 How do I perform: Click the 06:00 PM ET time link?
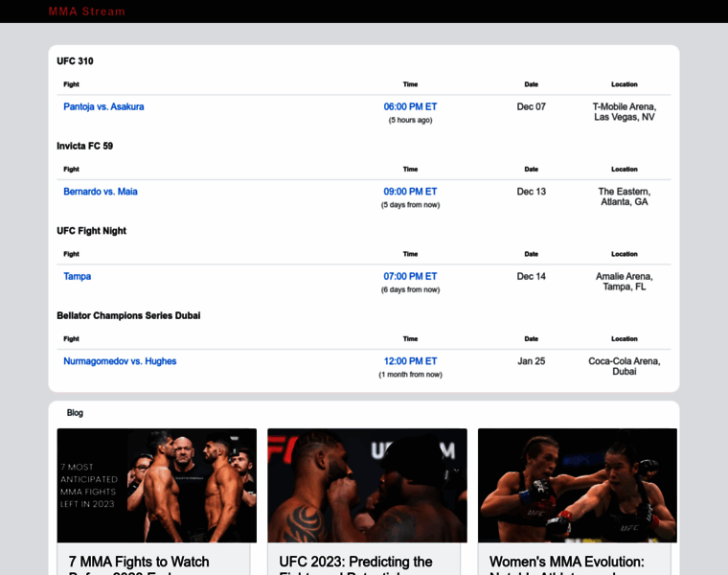(x=410, y=106)
